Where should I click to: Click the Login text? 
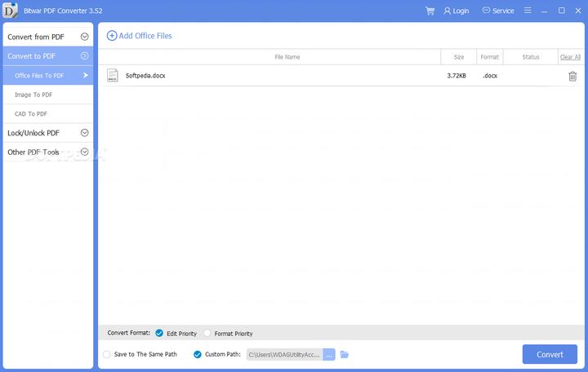461,11
